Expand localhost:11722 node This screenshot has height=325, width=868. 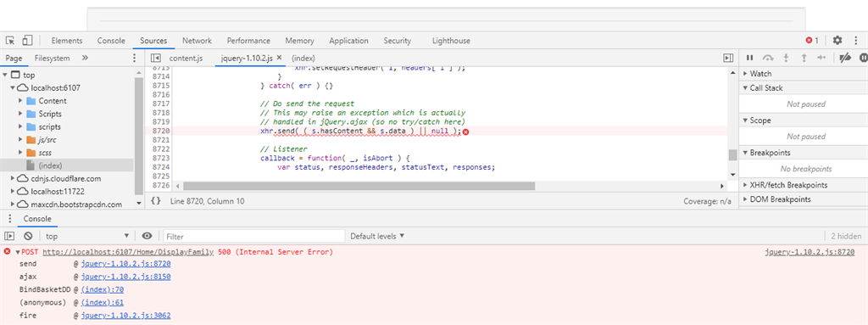(12, 191)
